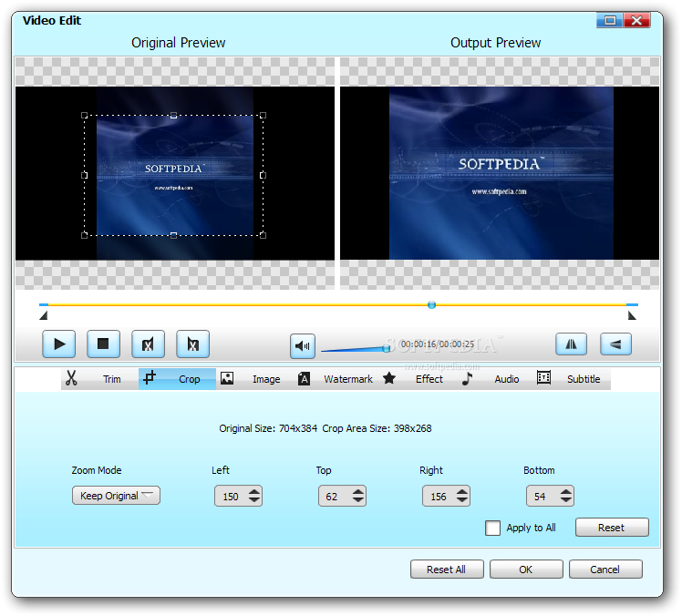Decrease the Right crop value
This screenshot has width=682, height=616.
point(462,500)
